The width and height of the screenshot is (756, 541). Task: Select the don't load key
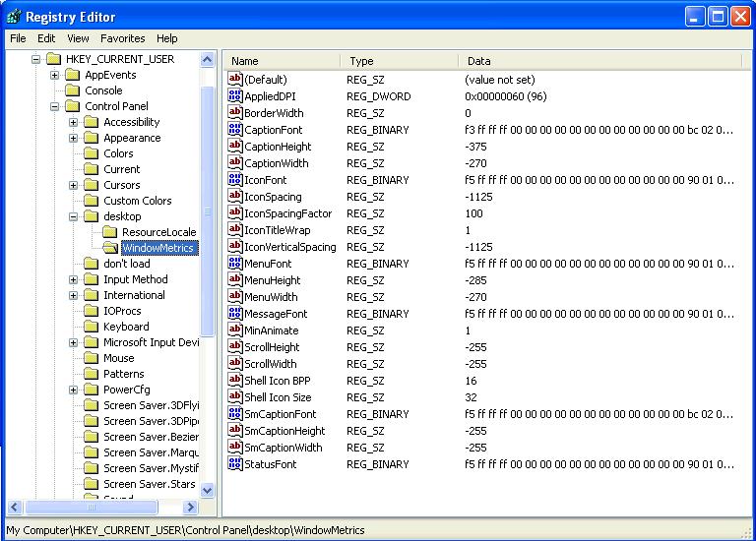(126, 264)
